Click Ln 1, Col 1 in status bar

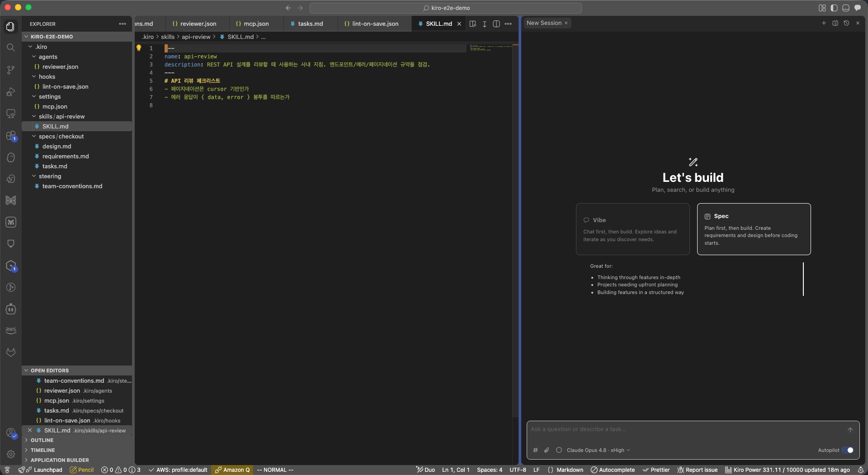pos(456,470)
